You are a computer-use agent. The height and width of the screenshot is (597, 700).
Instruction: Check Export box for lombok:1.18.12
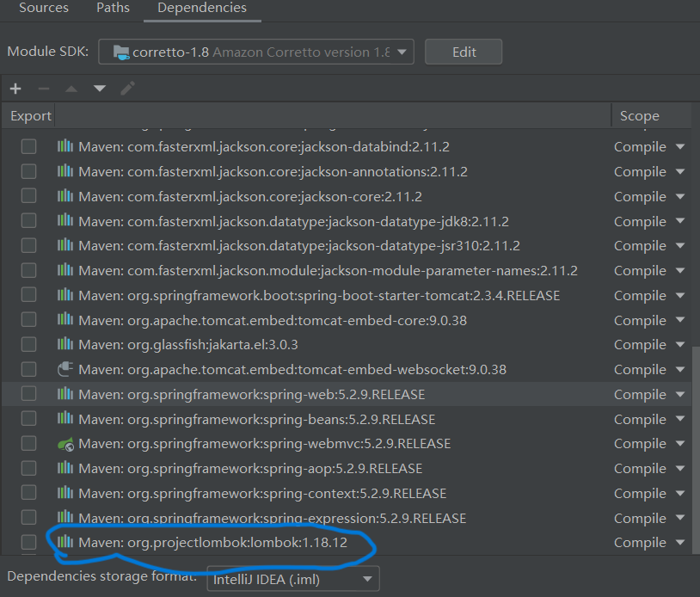click(x=29, y=542)
